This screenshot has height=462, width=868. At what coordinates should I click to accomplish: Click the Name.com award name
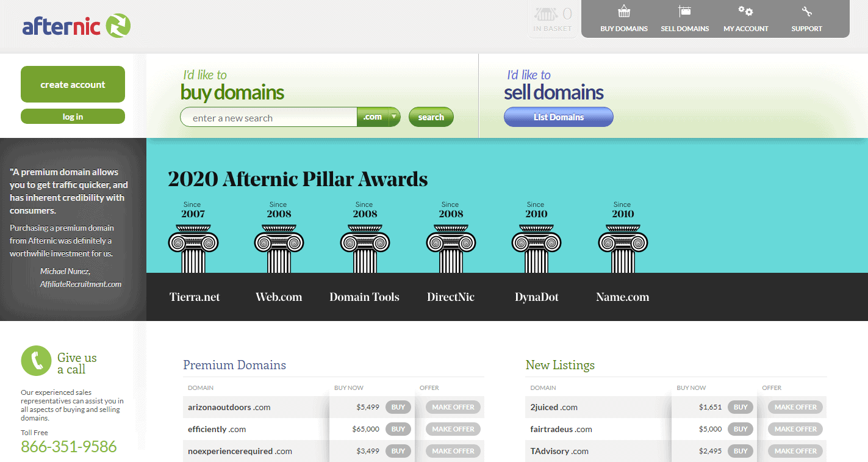click(623, 297)
